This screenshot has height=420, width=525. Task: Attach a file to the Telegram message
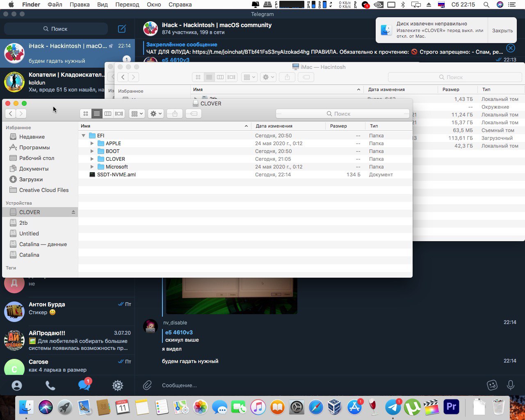click(x=147, y=385)
